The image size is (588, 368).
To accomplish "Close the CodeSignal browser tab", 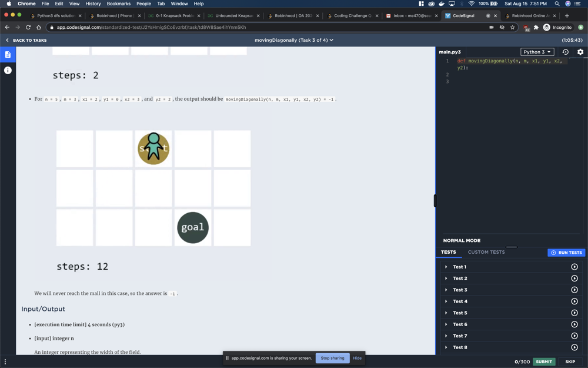I will (495, 16).
